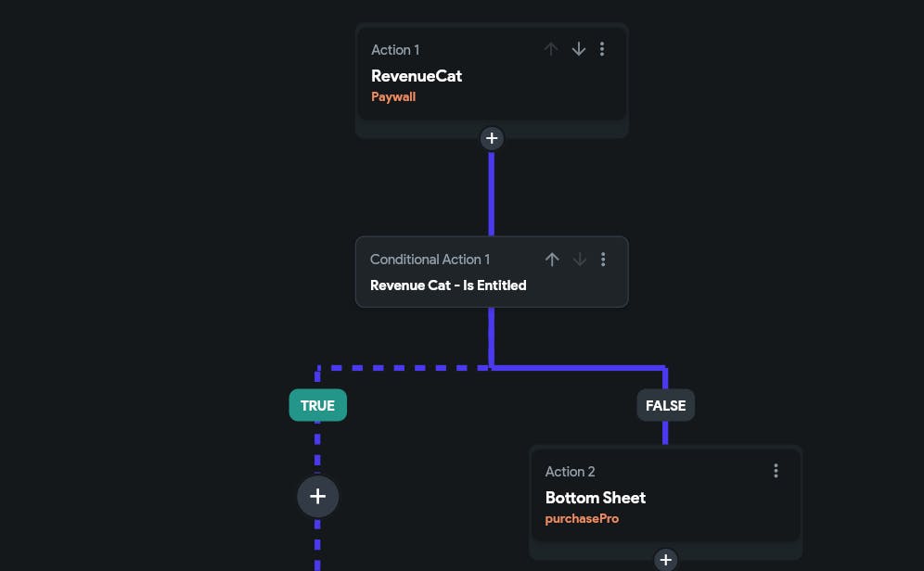Image resolution: width=924 pixels, height=571 pixels.
Task: Select Revenue Cat - Is Entitled condition
Action: coord(448,285)
